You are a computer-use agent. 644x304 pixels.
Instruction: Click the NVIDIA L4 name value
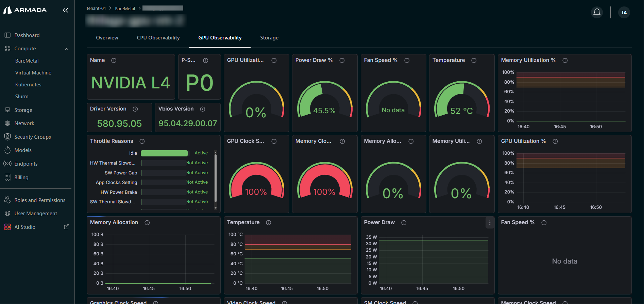[x=131, y=83]
